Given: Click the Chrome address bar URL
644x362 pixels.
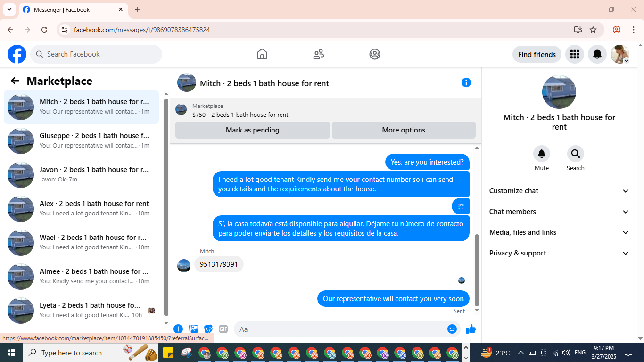Looking at the screenshot, I should coord(142,30).
